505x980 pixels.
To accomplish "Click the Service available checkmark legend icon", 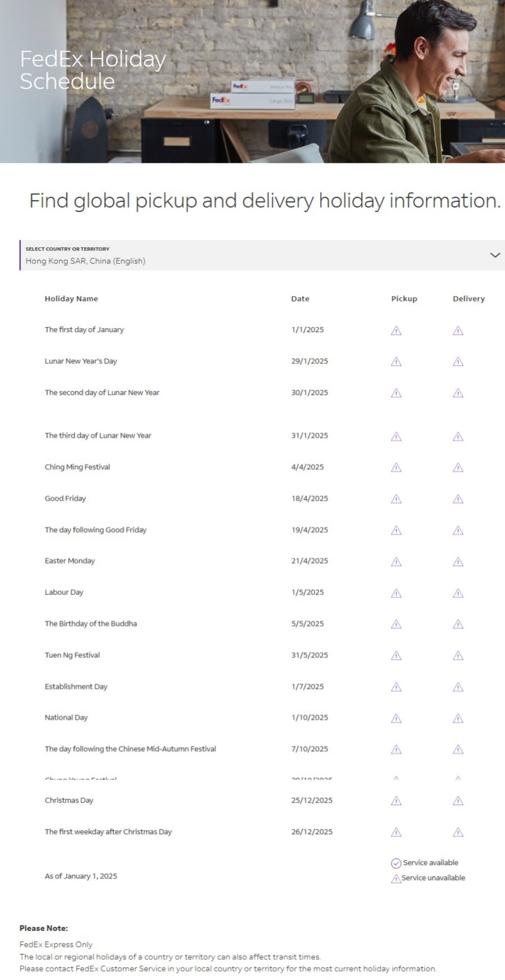I will [396, 863].
